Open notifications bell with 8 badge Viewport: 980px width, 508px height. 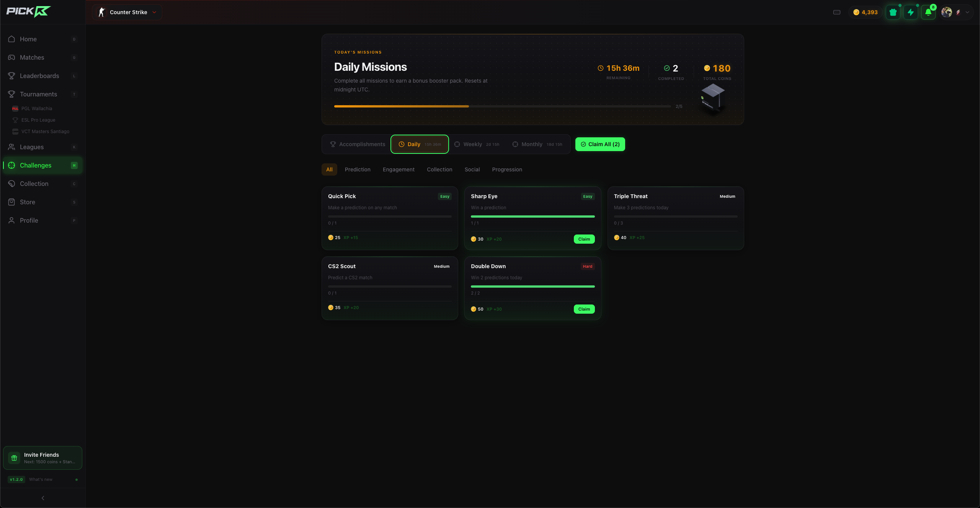point(928,12)
